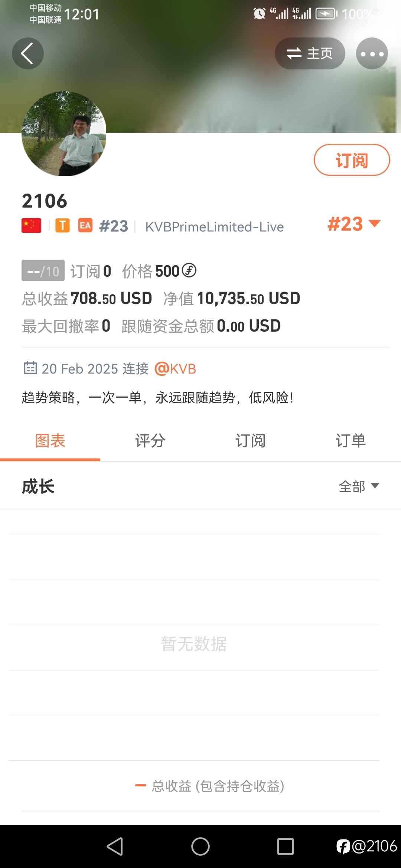Switch to the 评分 tab

[x=150, y=441]
